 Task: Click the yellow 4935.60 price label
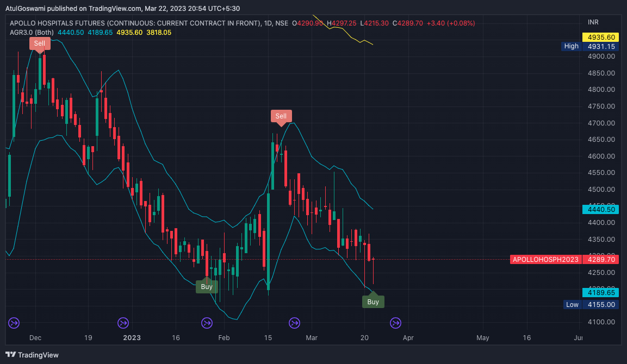[600, 37]
